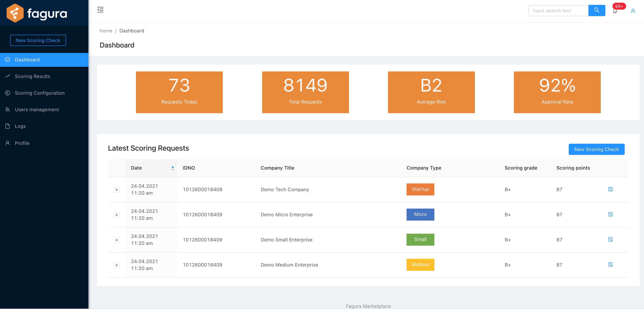This screenshot has width=644, height=309.
Task: Expand the Demo Small Enterprise row
Action: tap(116, 240)
